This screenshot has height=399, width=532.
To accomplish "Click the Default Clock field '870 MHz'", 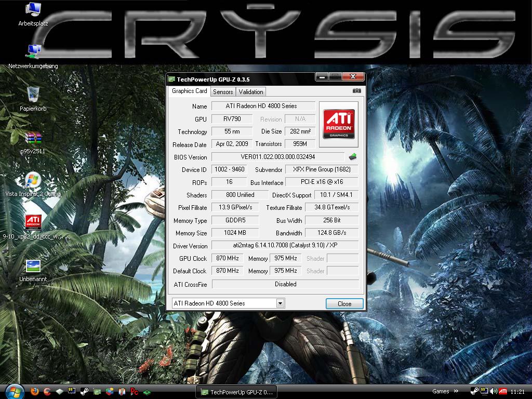I will 228,271.
